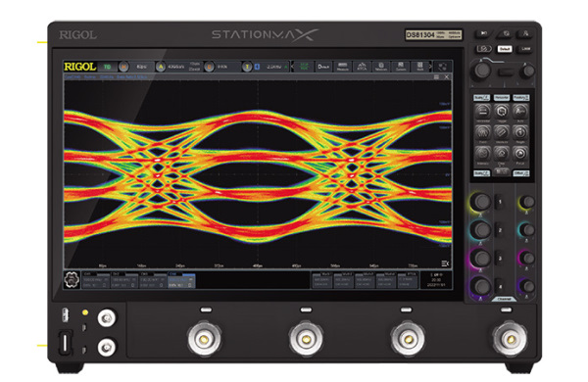
Task: Open the Default toolbar button on screen
Action: pyautogui.click(x=323, y=67)
